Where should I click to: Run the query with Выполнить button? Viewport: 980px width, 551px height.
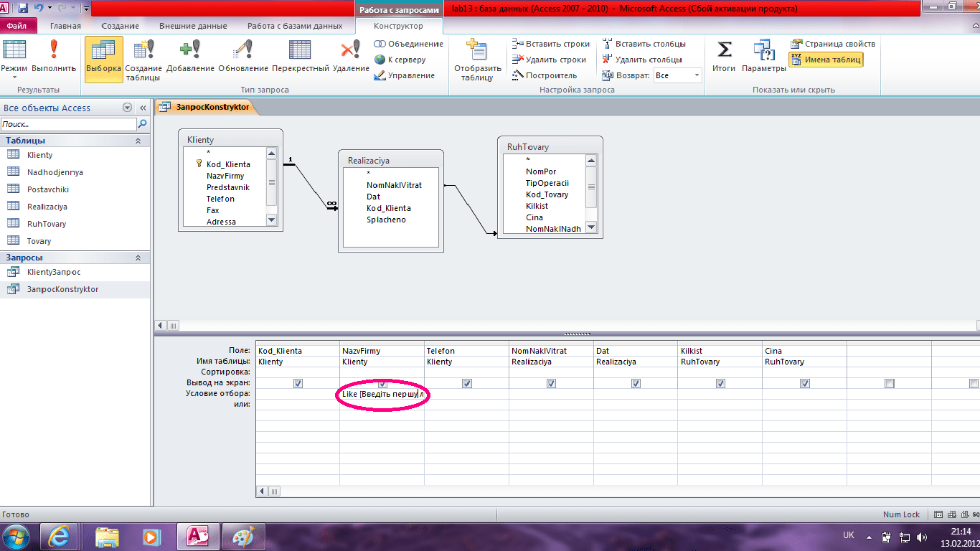click(54, 57)
